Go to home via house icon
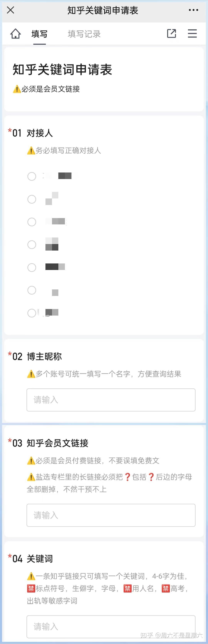The height and width of the screenshot is (644, 208). [x=16, y=33]
